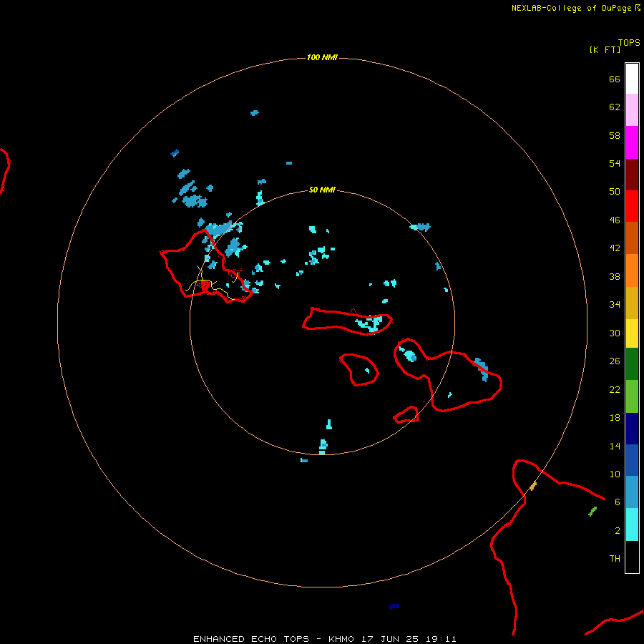Click the 50 NMI range ring label
Viewport: 644px width, 644px height.
coord(322,190)
